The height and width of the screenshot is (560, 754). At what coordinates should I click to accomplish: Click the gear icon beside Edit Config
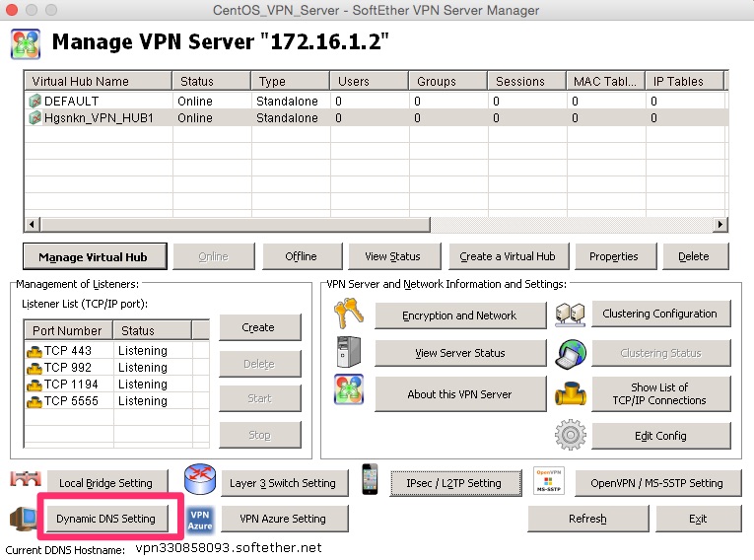571,435
